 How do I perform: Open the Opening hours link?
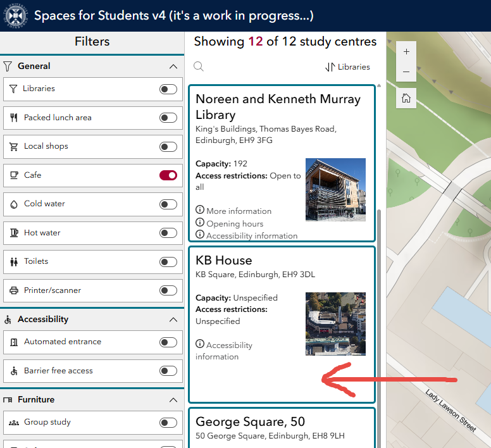coord(235,224)
